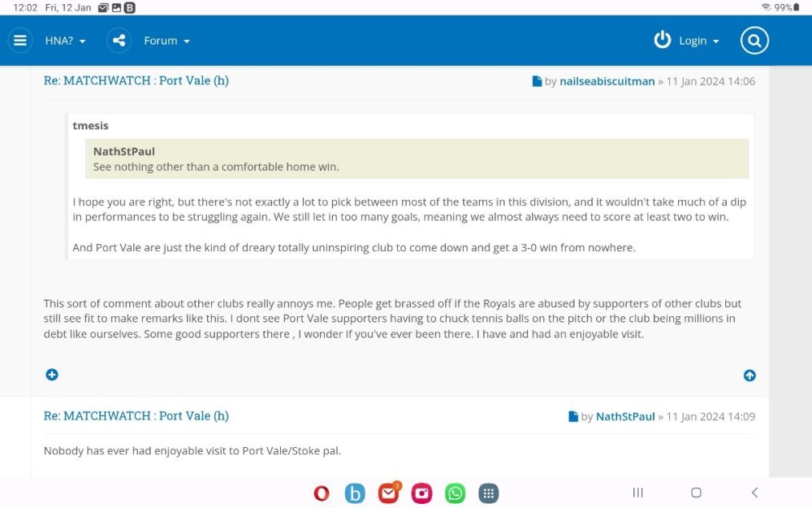Image resolution: width=812 pixels, height=508 pixels.
Task: Open first Re: MATCHWATCH : Port Vale (h) title
Action: tap(136, 80)
